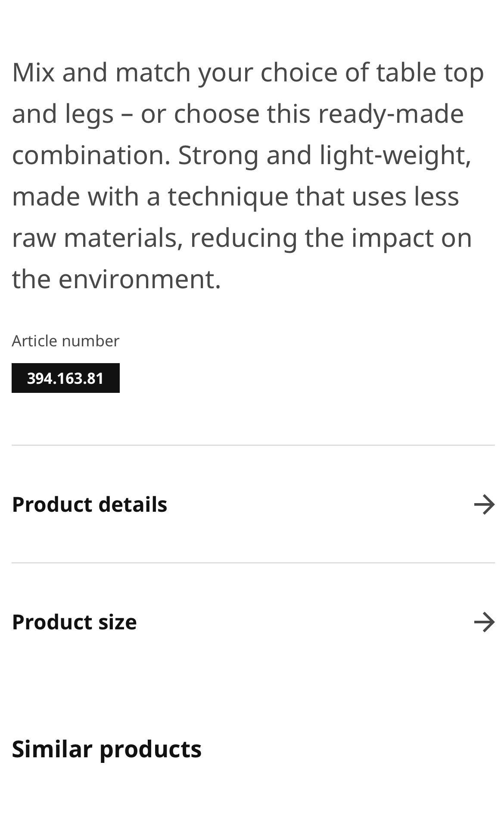This screenshot has width=504, height=840.
Task: Click 'the environment.' at description end
Action: pyautogui.click(x=116, y=279)
